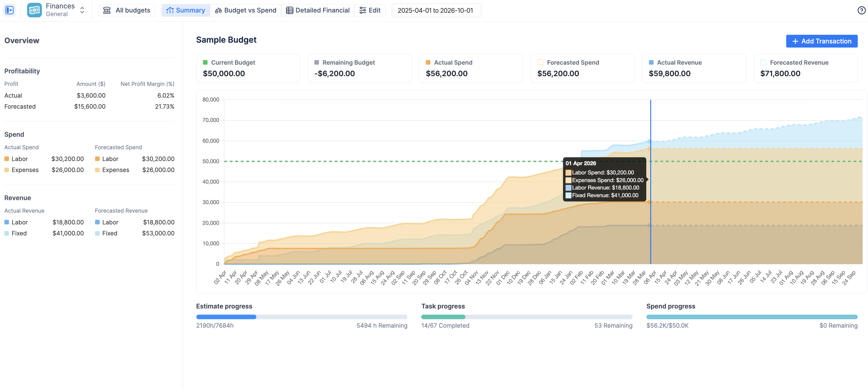Viewport: 868px width, 389px height.
Task: Click the Finances app logo icon
Action: pyautogui.click(x=34, y=10)
